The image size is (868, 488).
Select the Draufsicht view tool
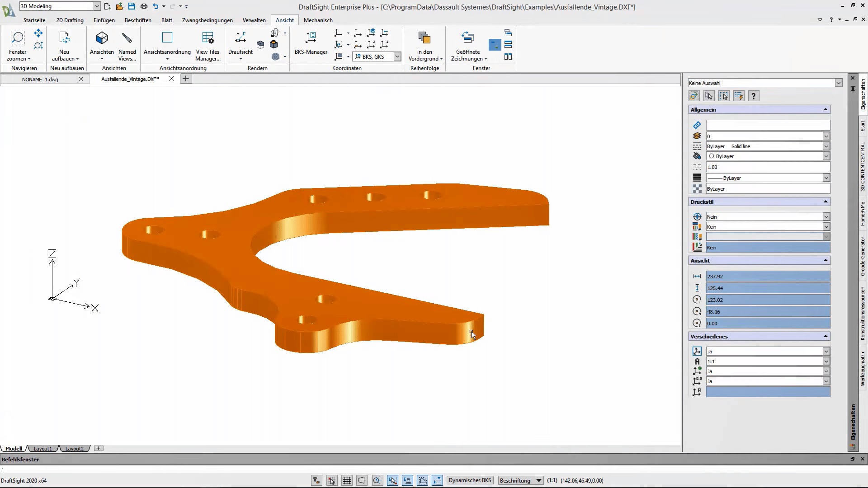pyautogui.click(x=240, y=43)
